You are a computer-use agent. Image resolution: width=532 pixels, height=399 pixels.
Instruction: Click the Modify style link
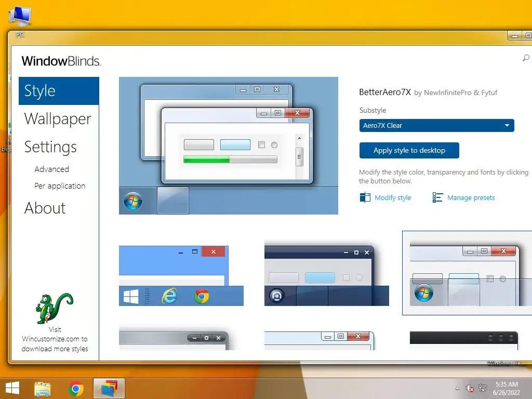[393, 197]
